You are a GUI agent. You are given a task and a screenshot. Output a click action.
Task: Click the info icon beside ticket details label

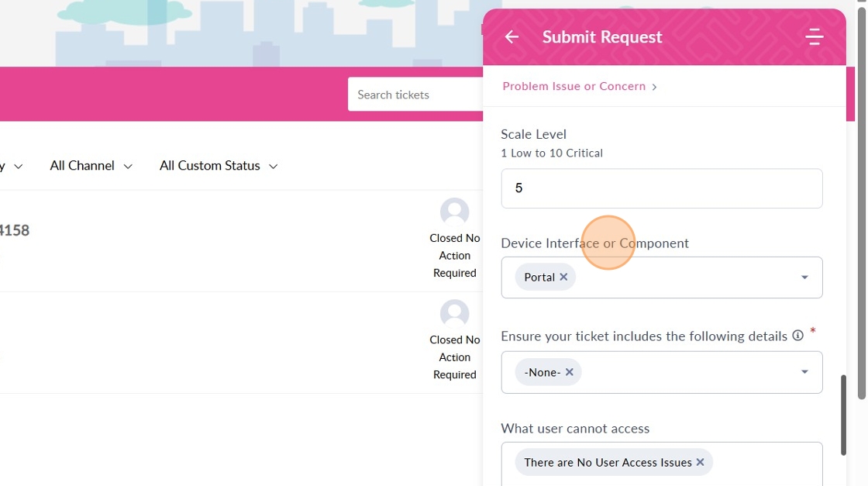(x=797, y=336)
